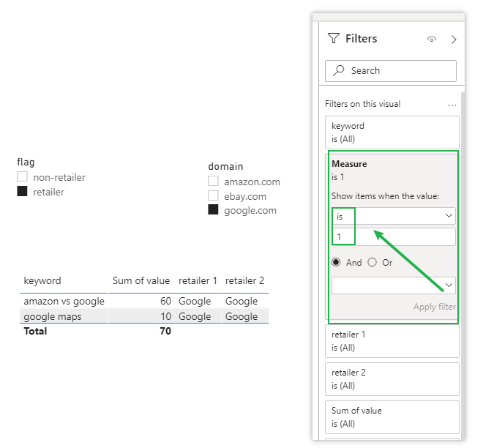The width and height of the screenshot is (483, 448).
Task: Click the Filters funnel icon
Action: coord(334,39)
